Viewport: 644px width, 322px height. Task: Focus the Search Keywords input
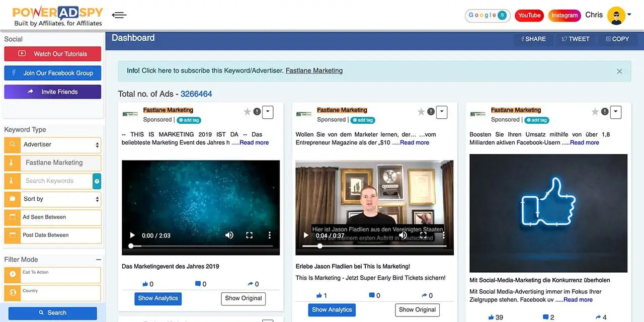click(56, 181)
